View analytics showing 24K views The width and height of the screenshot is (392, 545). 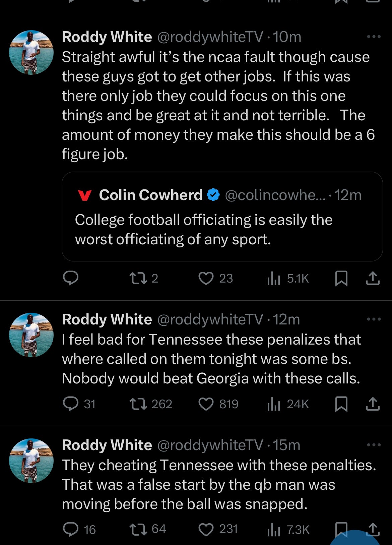pos(274,404)
